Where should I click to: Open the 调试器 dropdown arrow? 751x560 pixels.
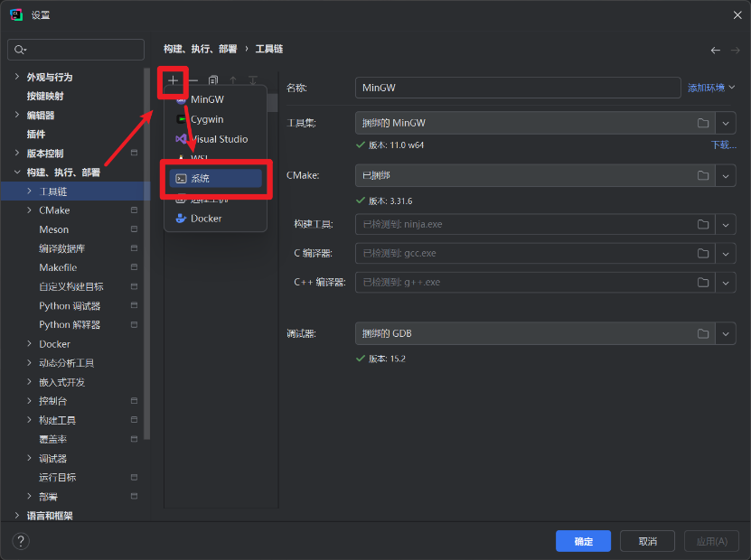pos(726,333)
